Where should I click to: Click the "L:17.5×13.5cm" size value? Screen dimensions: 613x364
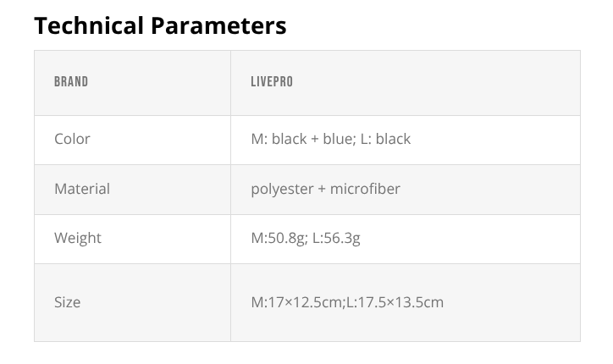point(395,302)
